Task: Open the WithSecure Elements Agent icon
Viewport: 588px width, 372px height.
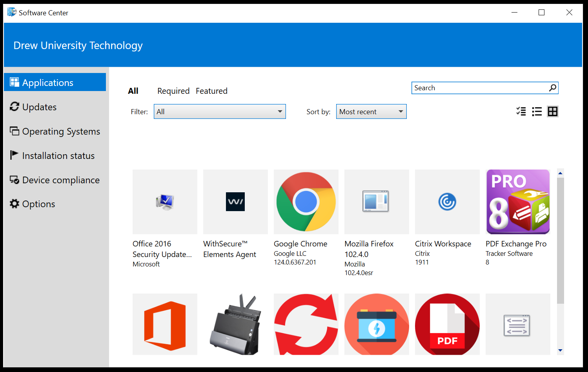Action: pyautogui.click(x=235, y=202)
